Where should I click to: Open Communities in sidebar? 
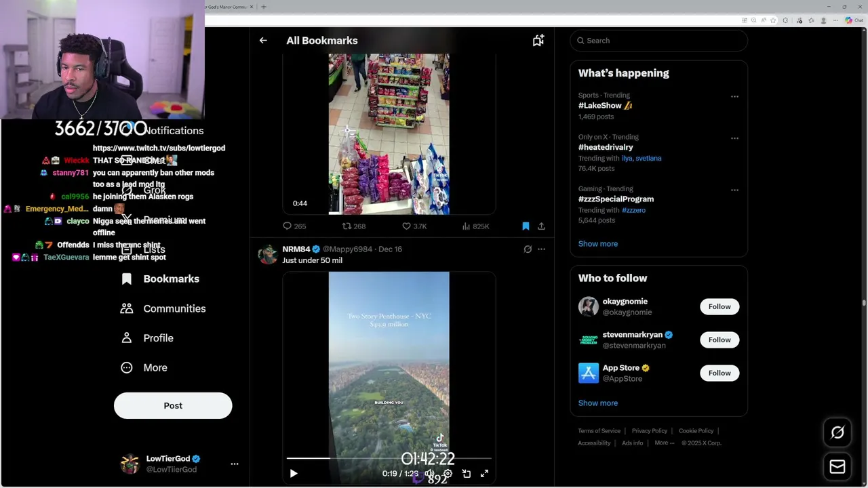(x=163, y=309)
